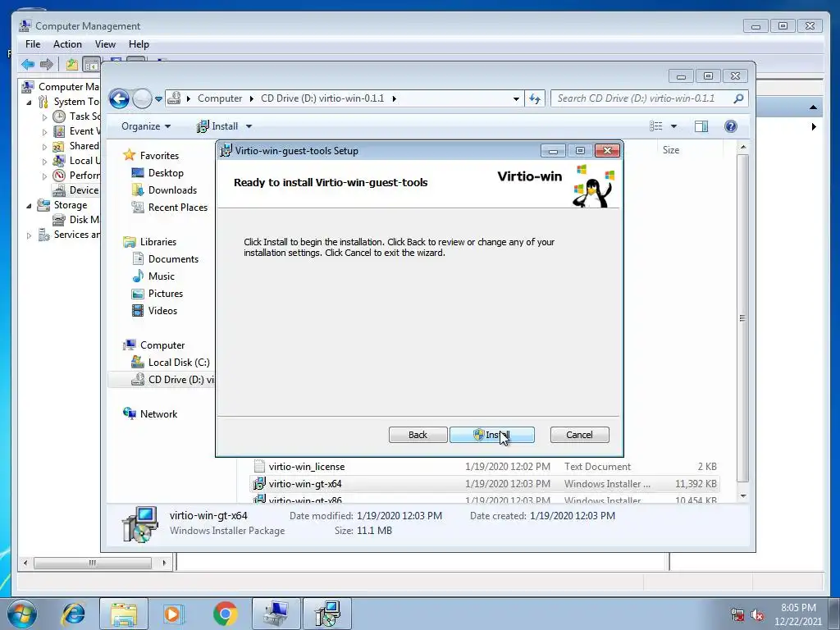The height and width of the screenshot is (630, 840).
Task: Select Disk Management in the tree
Action: tap(84, 220)
